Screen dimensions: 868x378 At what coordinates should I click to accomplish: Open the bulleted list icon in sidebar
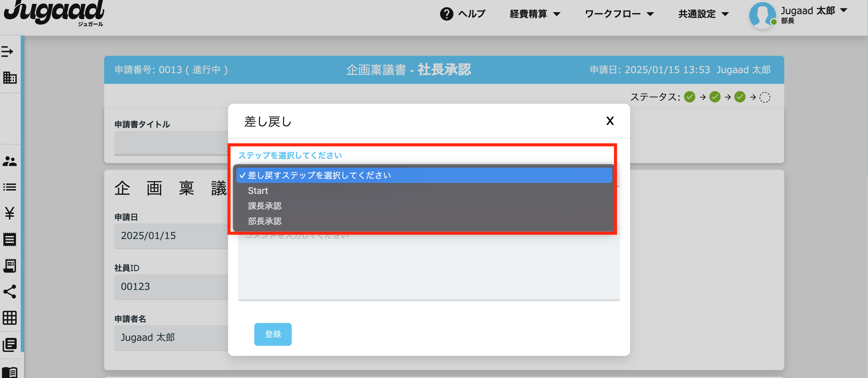[x=9, y=187]
